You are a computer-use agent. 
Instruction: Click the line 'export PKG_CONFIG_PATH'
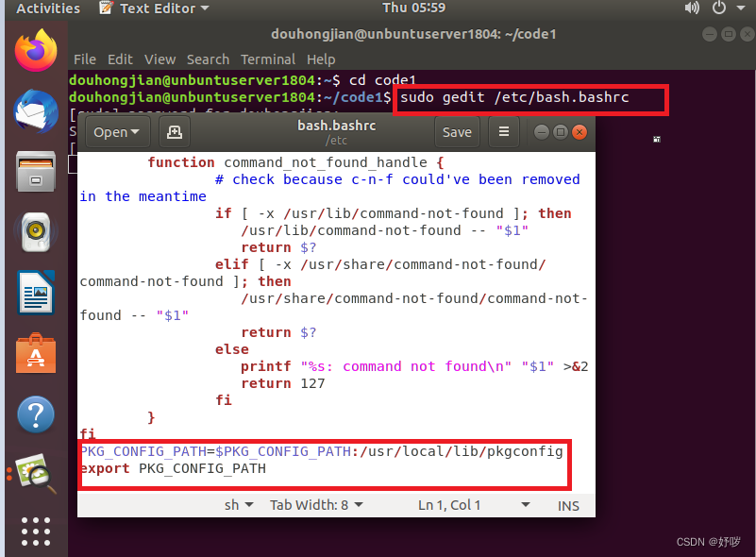coord(173,468)
